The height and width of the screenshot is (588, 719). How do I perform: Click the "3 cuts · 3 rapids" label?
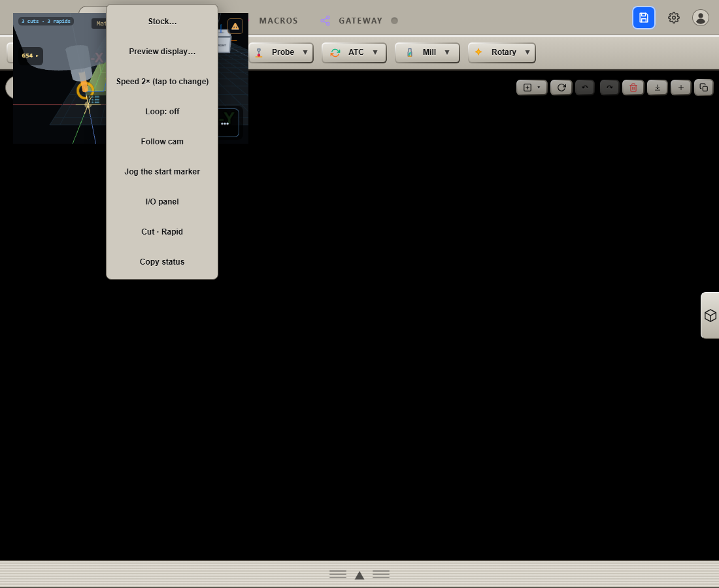(x=46, y=21)
